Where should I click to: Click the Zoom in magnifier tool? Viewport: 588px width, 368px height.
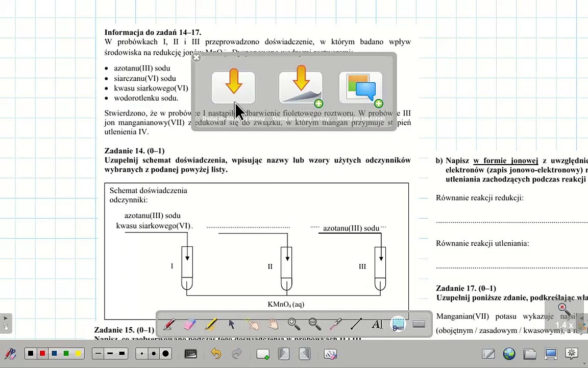294,324
